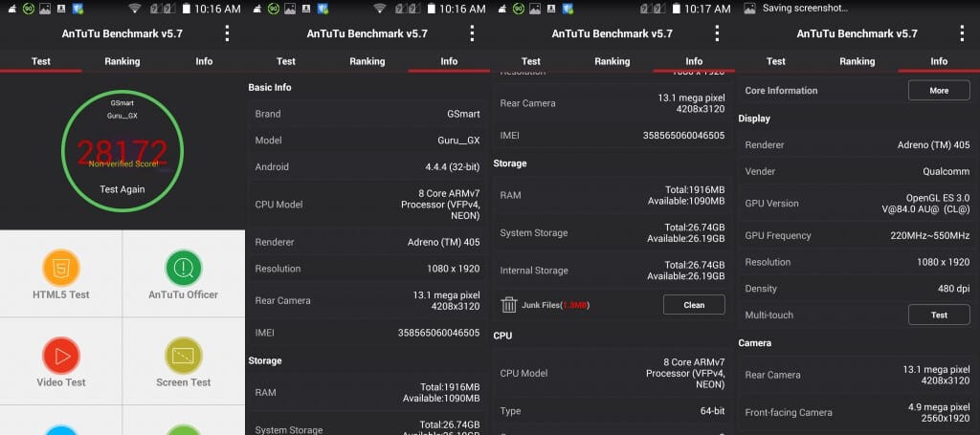Select the GPU Frequency row
The width and height of the screenshot is (980, 435).
coord(857,235)
